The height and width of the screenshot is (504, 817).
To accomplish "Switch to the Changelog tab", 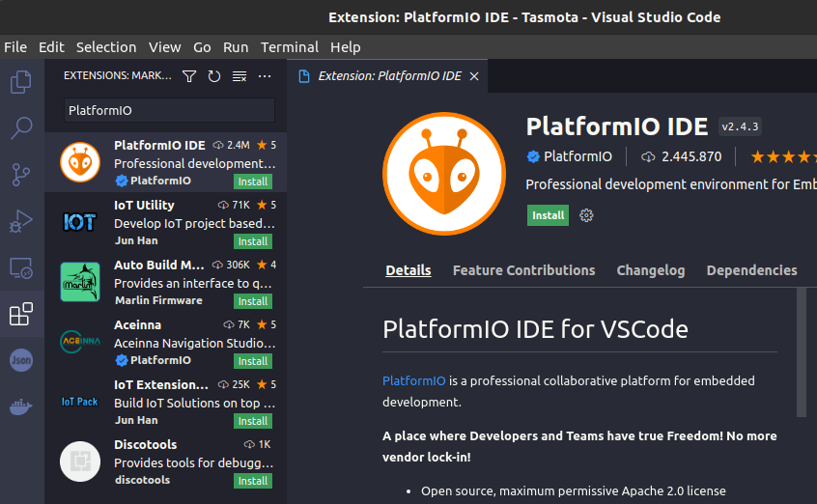I will coord(651,270).
